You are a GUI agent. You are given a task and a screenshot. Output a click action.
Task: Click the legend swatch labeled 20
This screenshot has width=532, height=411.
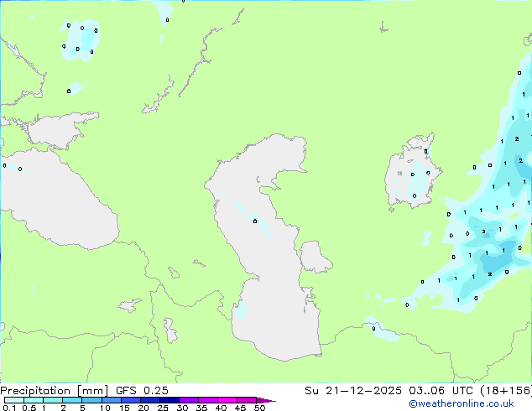143,401
